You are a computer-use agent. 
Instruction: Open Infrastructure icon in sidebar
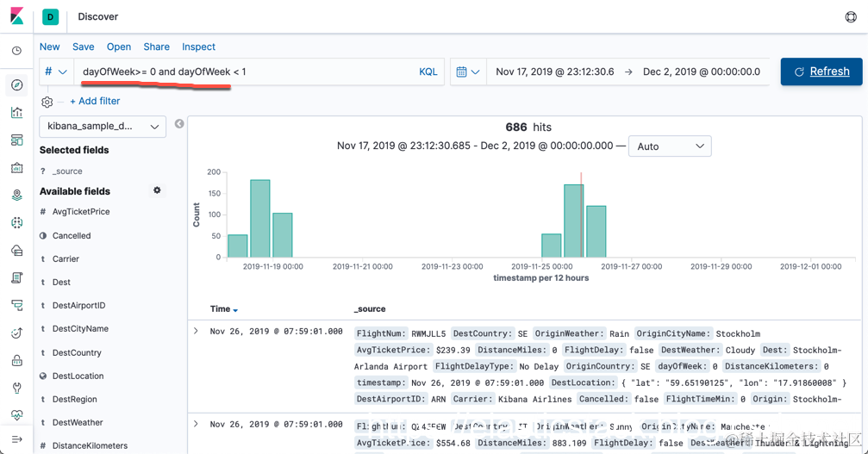point(17,251)
